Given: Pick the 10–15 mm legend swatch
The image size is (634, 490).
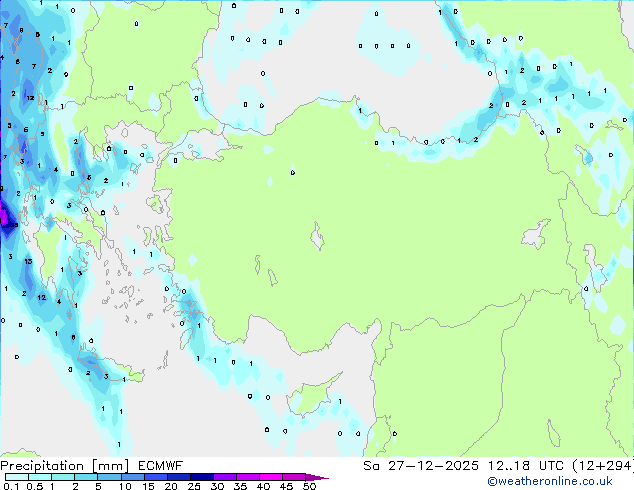Looking at the screenshot, I should pos(132,477).
